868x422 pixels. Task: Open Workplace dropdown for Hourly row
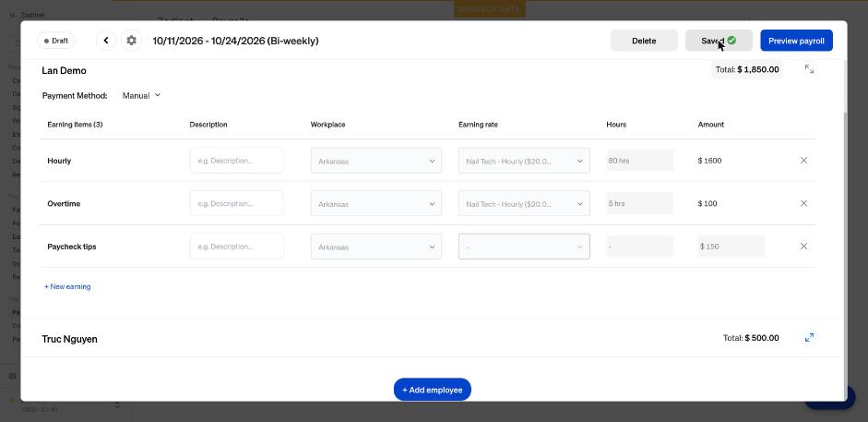click(x=375, y=161)
